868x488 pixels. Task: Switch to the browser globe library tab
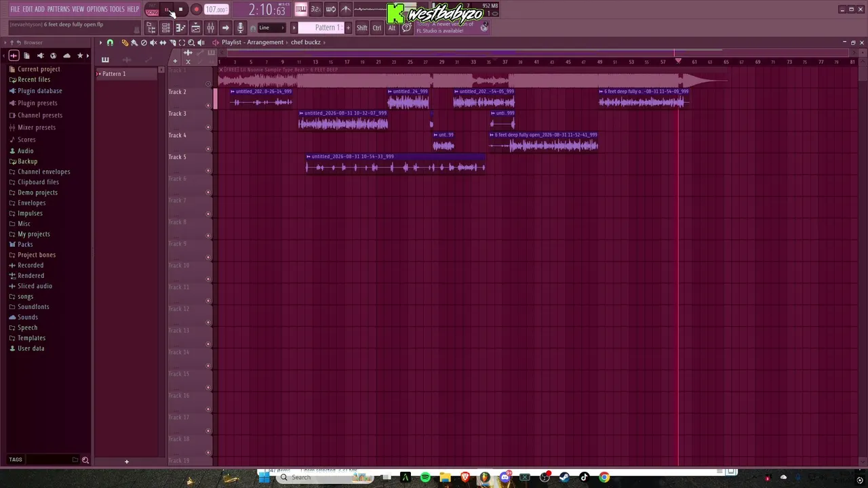click(54, 56)
